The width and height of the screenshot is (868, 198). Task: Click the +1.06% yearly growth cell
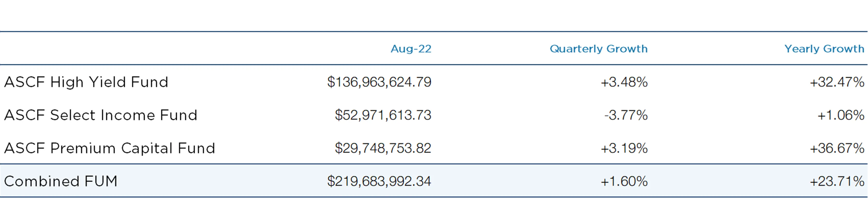[x=841, y=115]
